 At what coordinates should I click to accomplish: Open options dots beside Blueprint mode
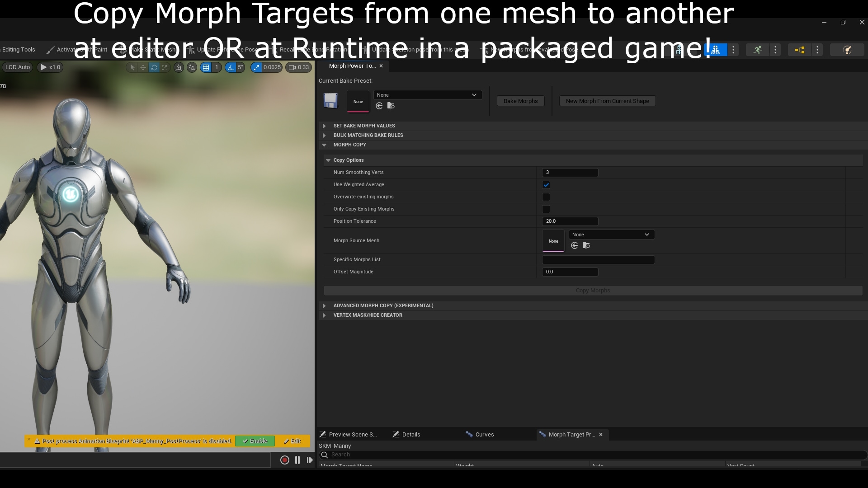pyautogui.click(x=817, y=50)
